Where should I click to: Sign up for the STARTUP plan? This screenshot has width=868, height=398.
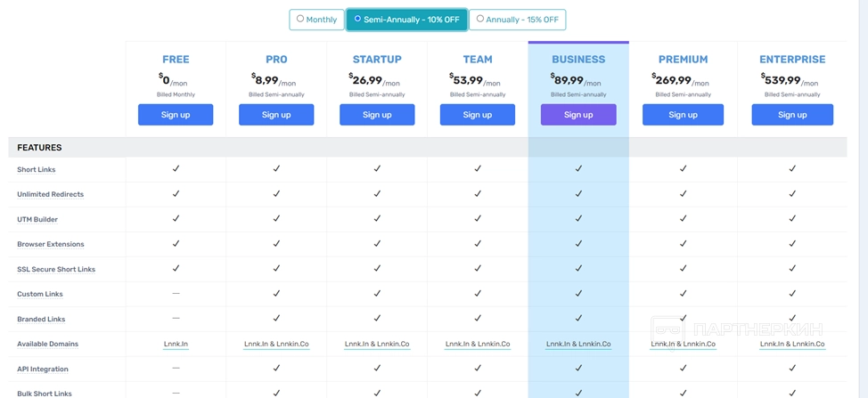(377, 115)
